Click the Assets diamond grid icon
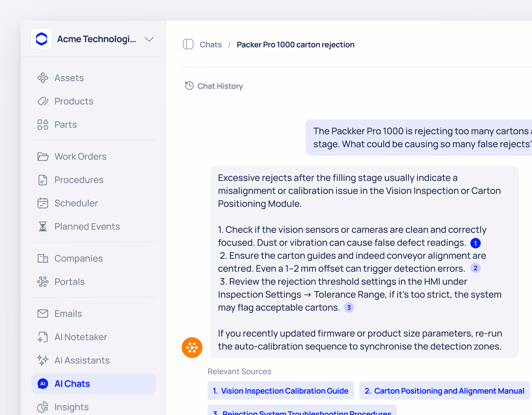Viewport: 532px width, 415px height. click(x=43, y=78)
